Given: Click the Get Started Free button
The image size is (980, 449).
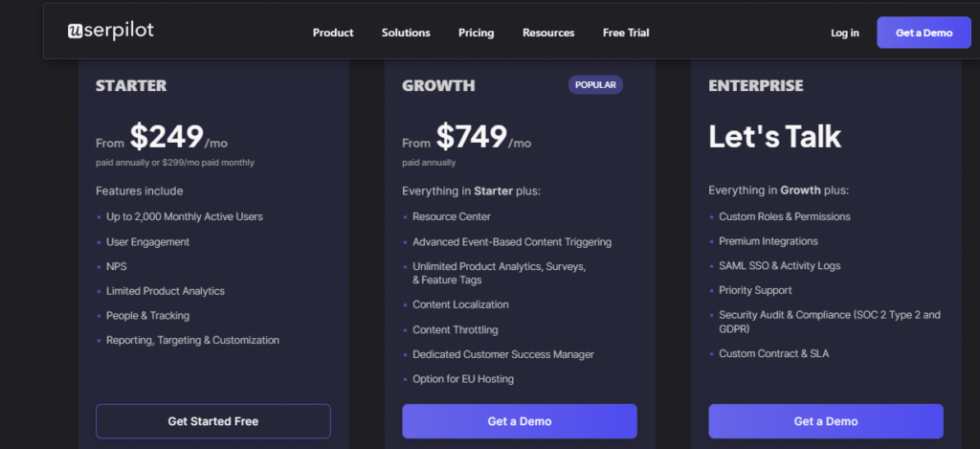Looking at the screenshot, I should click(212, 421).
